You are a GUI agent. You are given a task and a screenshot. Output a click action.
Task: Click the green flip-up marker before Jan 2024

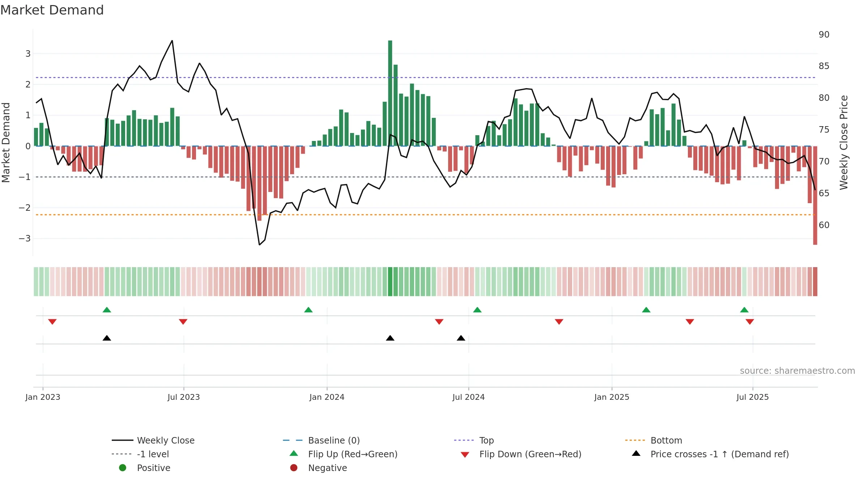pos(309,310)
